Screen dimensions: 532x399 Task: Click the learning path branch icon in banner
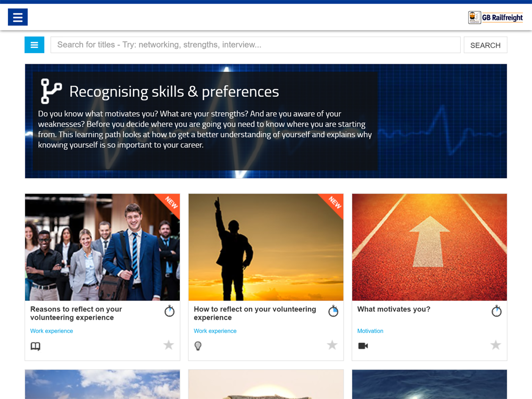pos(51,91)
